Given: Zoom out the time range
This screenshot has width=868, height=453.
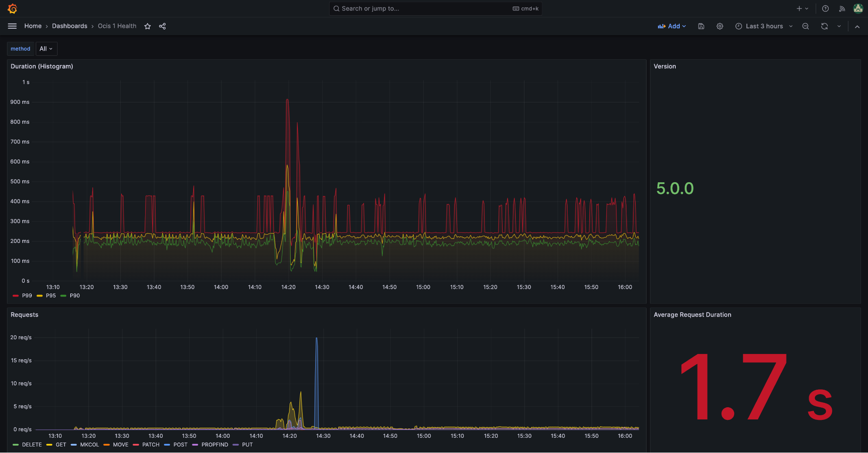Looking at the screenshot, I should click(805, 26).
